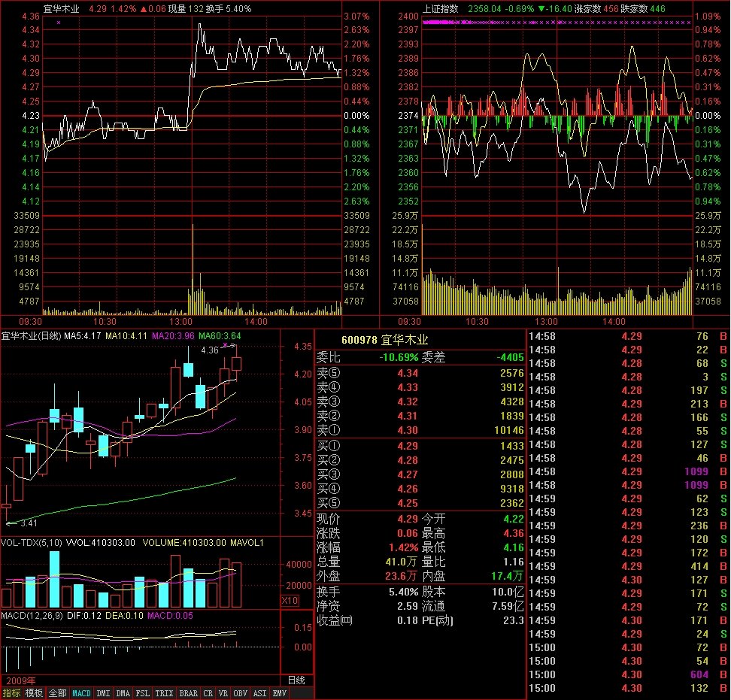This screenshot has width=731, height=700.
Task: Click the X10 volume scale label
Action: pyautogui.click(x=289, y=600)
